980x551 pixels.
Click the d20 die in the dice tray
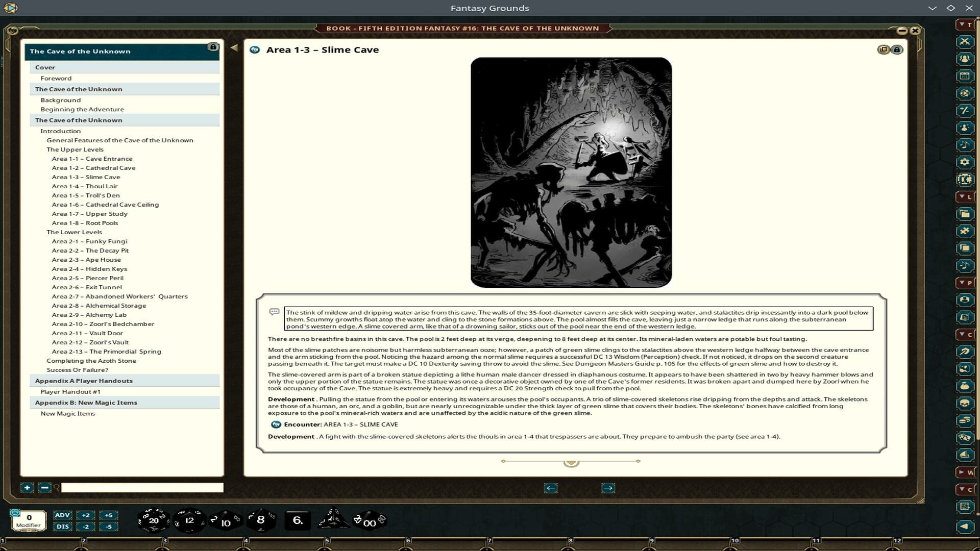(x=153, y=520)
